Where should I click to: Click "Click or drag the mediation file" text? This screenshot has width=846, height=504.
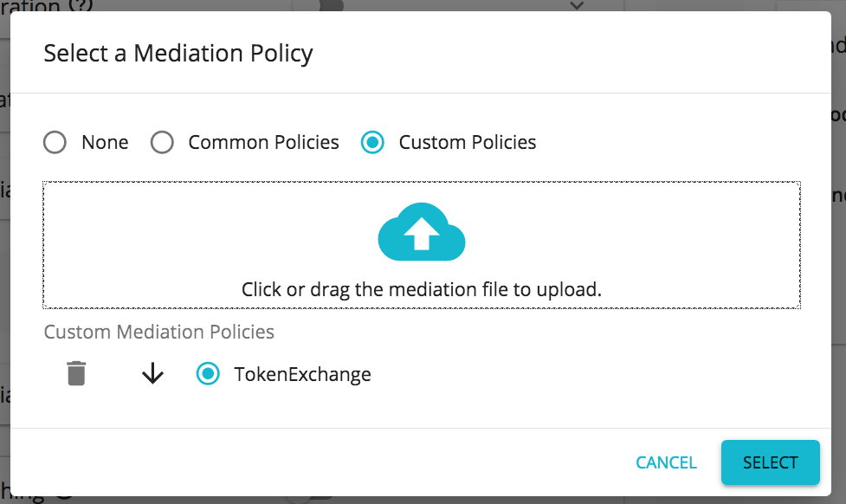[421, 289]
